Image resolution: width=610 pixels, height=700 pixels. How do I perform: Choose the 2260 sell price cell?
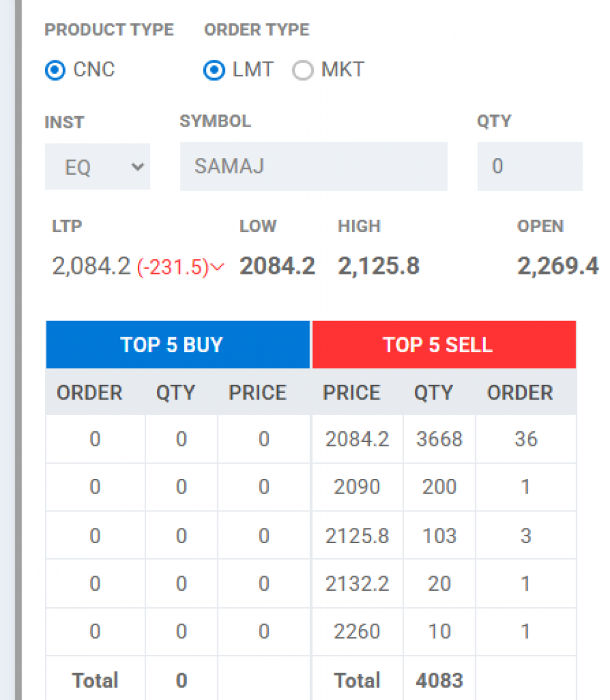coord(357,631)
